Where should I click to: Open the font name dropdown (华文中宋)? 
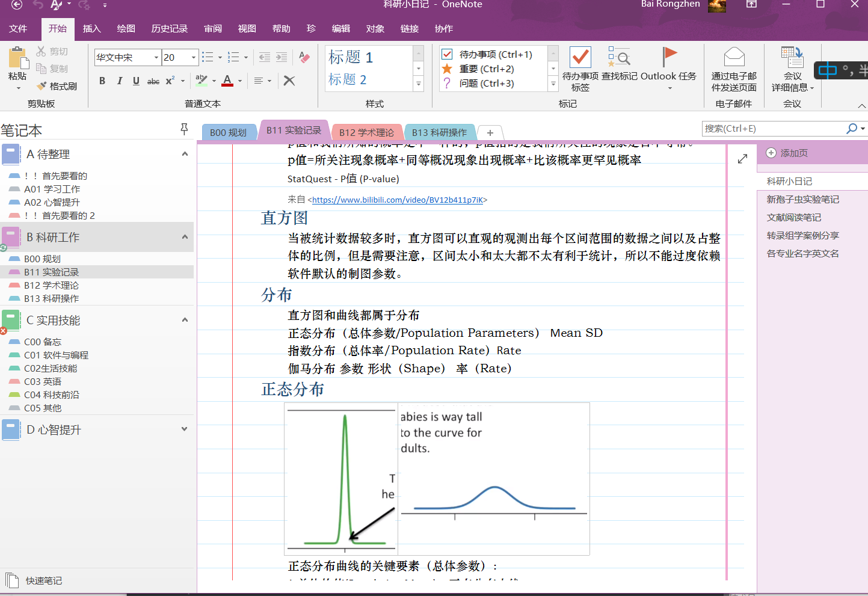click(156, 58)
